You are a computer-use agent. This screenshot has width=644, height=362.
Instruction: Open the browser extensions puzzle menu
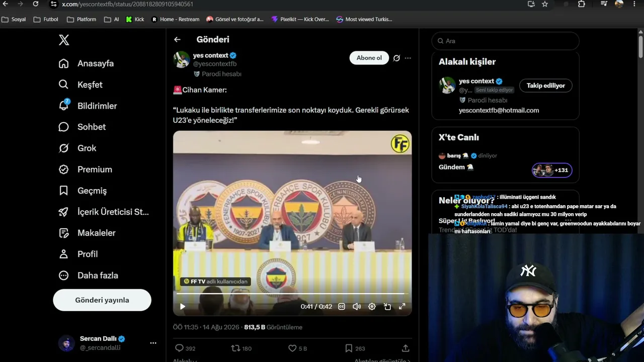(x=582, y=4)
